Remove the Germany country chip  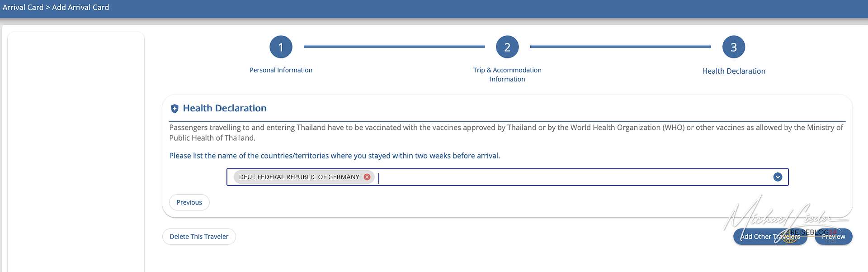(x=367, y=177)
